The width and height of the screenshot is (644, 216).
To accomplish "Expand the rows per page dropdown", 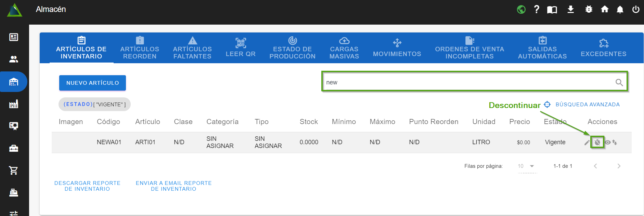I will click(x=526, y=166).
